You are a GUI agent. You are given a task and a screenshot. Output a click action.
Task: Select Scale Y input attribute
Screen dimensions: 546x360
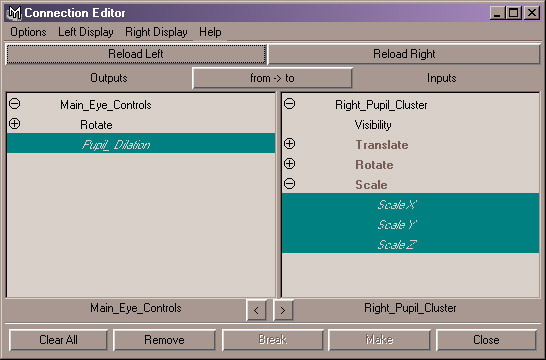coord(411,224)
